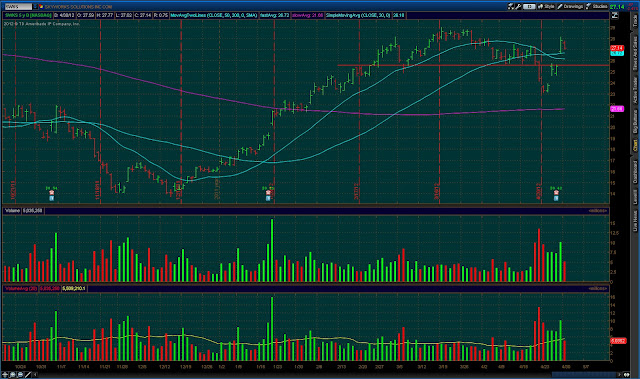This screenshot has height=379, width=640.
Task: Open the Style menu
Action: click(546, 7)
